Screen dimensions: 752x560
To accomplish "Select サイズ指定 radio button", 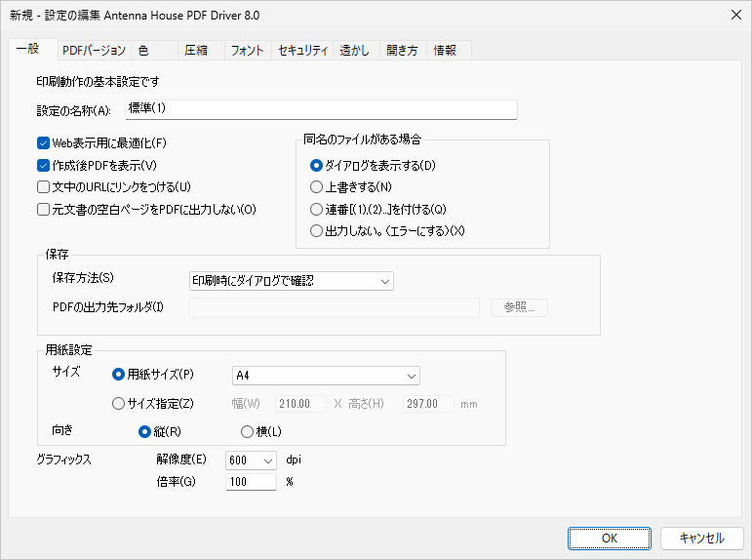I will point(120,403).
